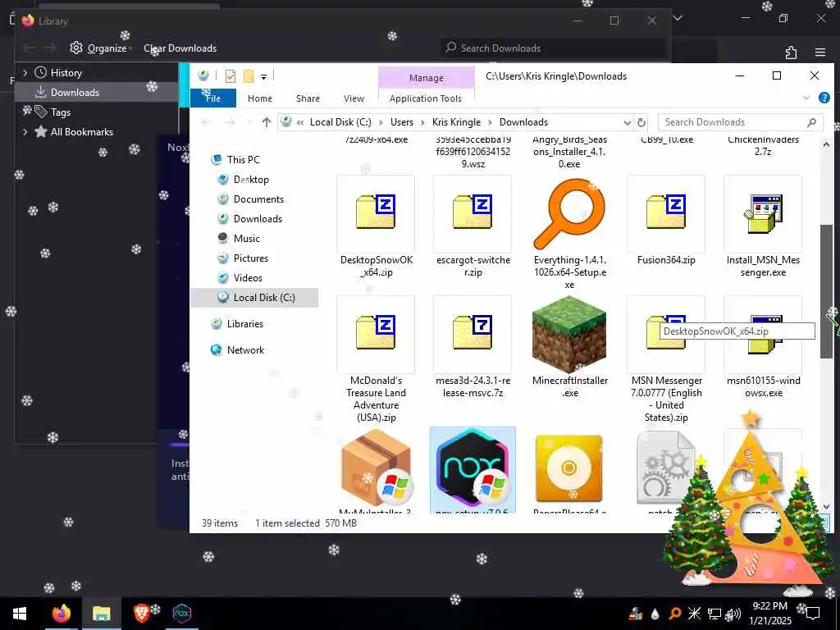The image size is (840, 630).
Task: Open the volume speaker tray icon
Action: (734, 614)
